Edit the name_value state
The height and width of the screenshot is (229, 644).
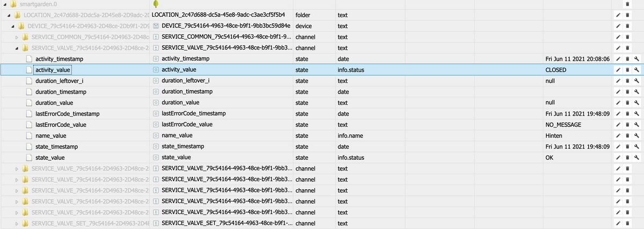[x=618, y=135]
